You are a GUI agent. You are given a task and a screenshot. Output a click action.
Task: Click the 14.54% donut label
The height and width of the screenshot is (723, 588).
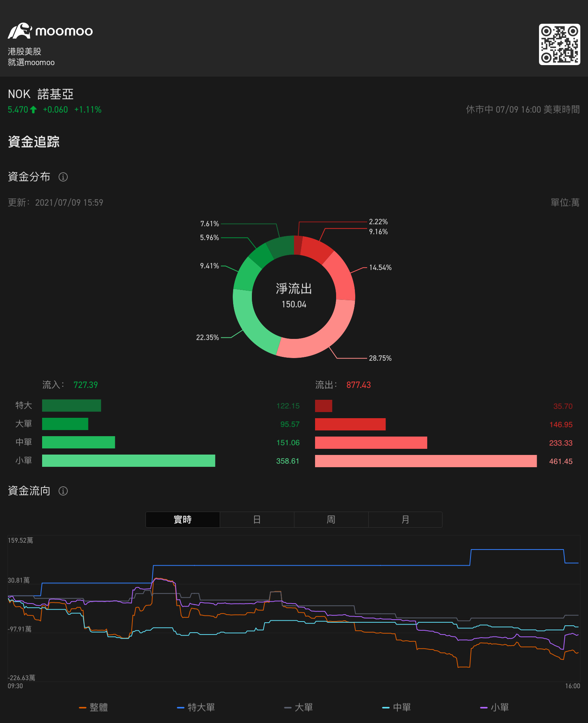coord(380,267)
